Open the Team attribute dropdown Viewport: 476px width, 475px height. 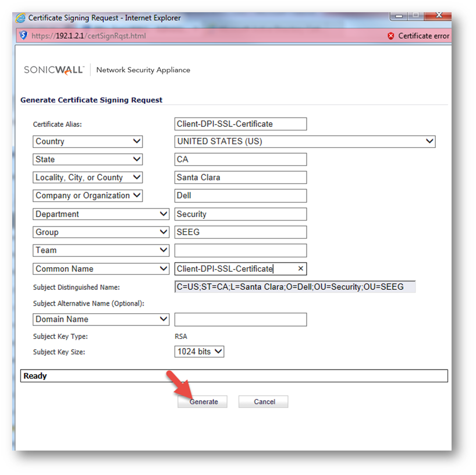click(101, 250)
